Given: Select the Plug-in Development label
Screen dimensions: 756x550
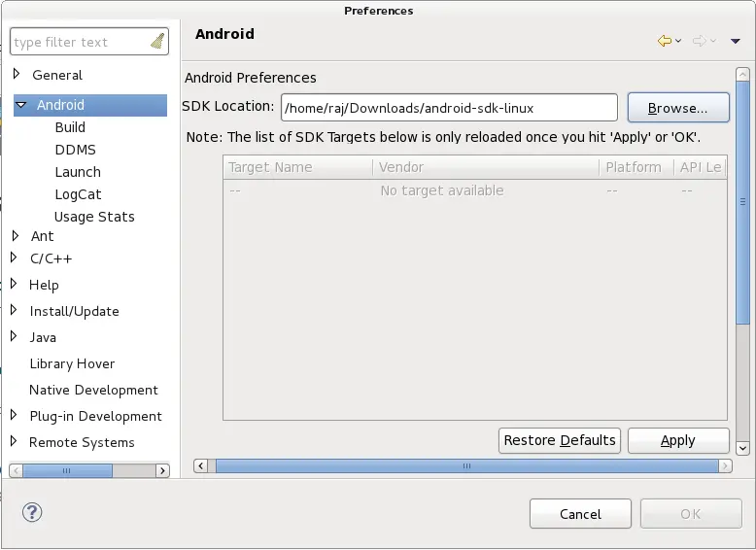Looking at the screenshot, I should [96, 416].
